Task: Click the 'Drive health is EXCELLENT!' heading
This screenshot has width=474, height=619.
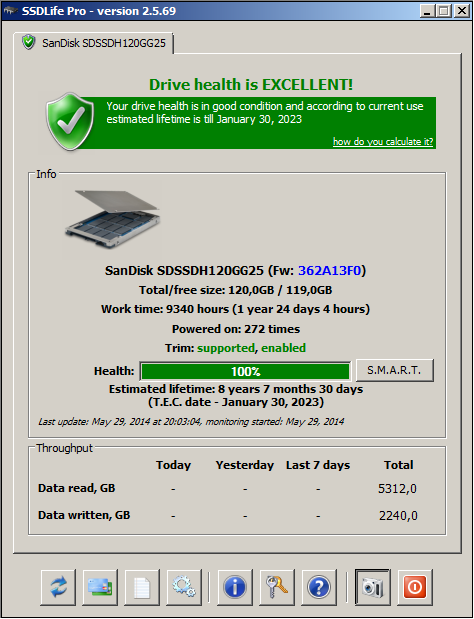Action: pyautogui.click(x=251, y=84)
